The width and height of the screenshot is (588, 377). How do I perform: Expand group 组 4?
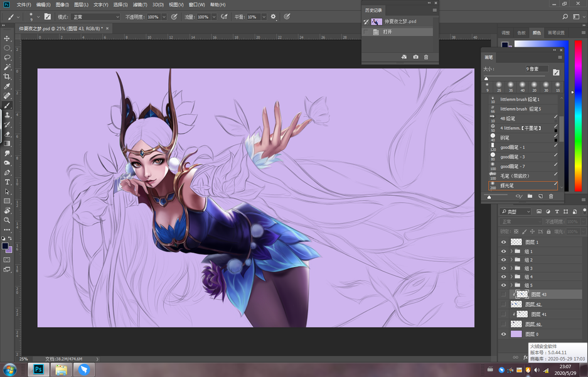(511, 276)
